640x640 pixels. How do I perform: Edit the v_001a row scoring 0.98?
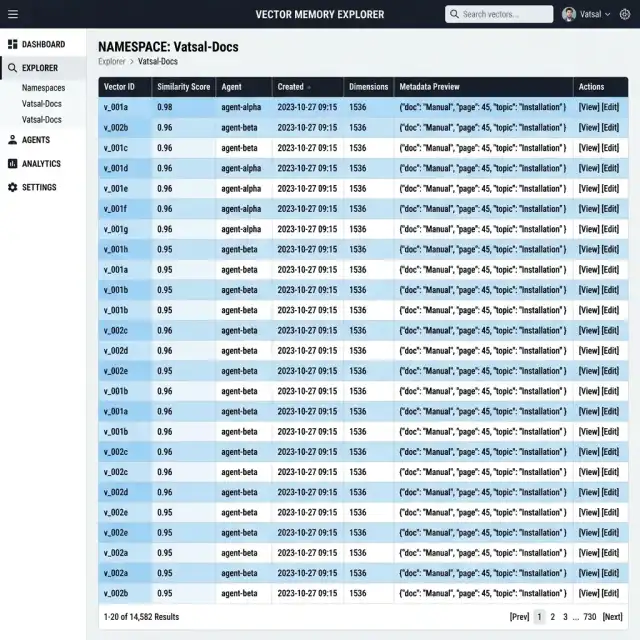tap(610, 107)
